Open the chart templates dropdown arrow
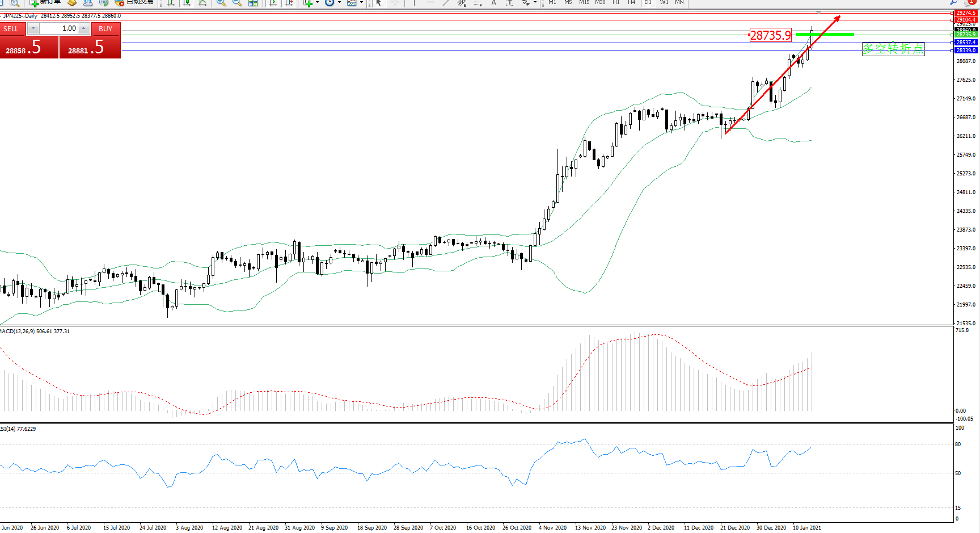This screenshot has height=533, width=980. 361,3
